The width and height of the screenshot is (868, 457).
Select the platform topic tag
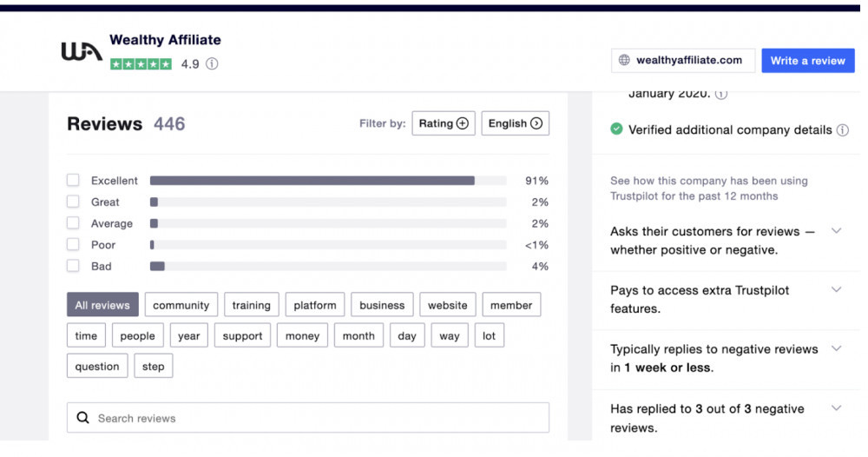click(315, 305)
